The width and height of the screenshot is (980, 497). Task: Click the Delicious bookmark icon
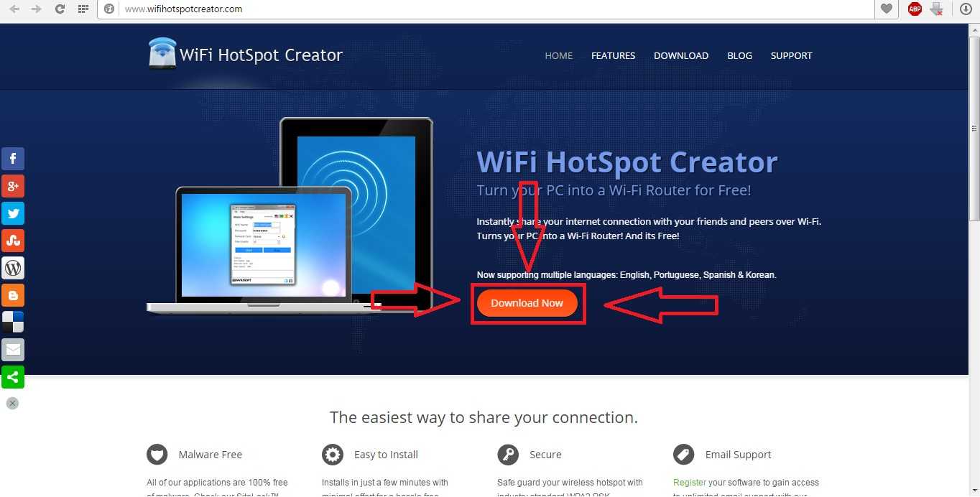click(x=13, y=322)
